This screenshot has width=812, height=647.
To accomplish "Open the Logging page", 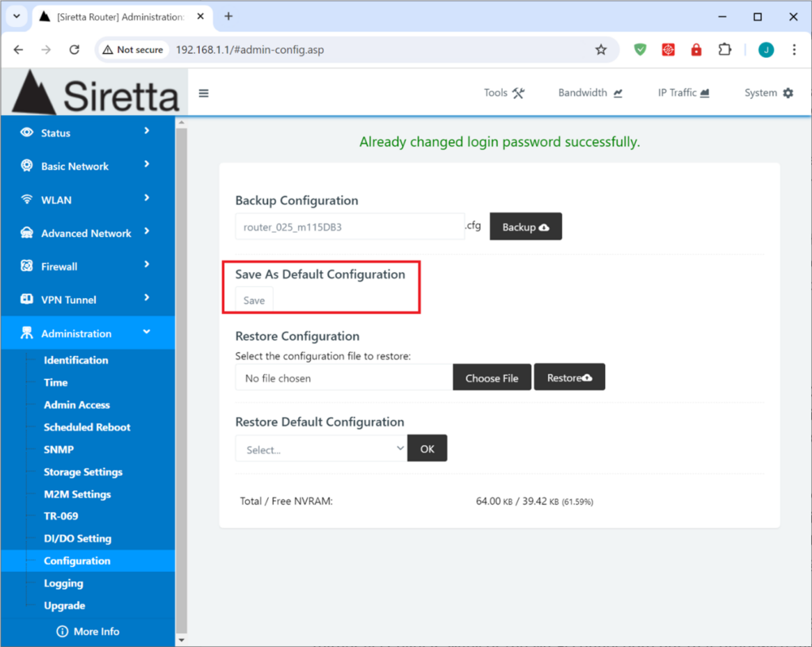I will click(x=63, y=584).
